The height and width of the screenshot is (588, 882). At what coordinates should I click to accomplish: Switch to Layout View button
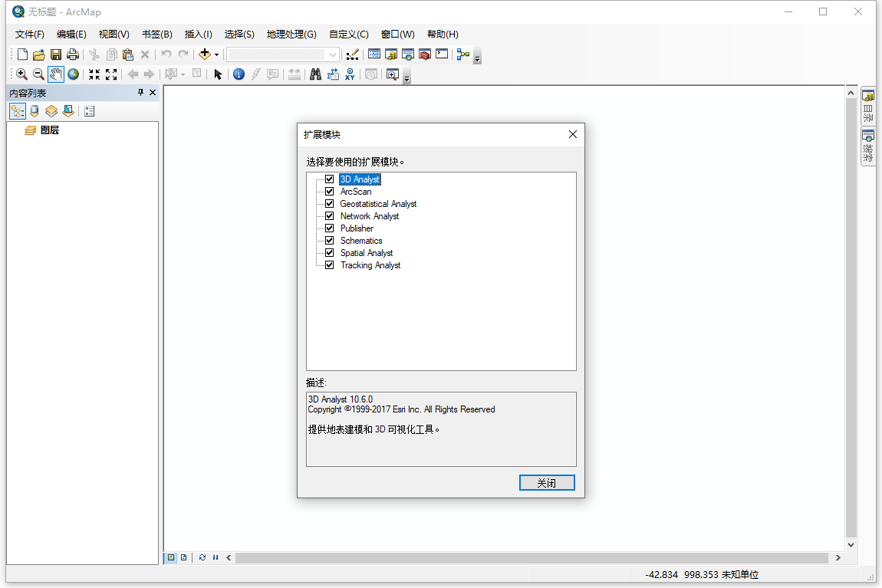pyautogui.click(x=184, y=557)
